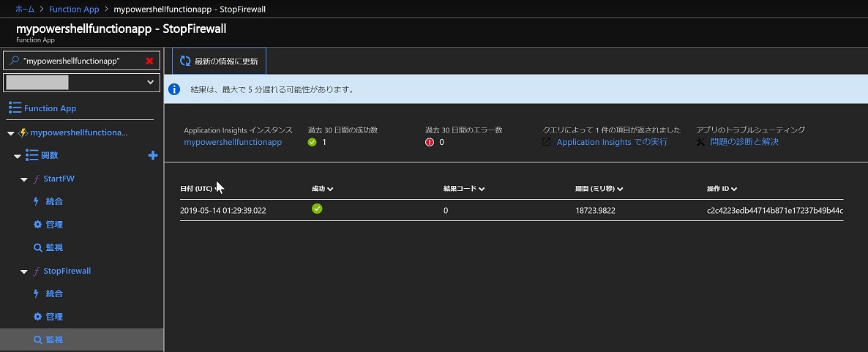The height and width of the screenshot is (352, 868).
Task: Sort by the 期間 (ミリ秒) column
Action: [599, 189]
